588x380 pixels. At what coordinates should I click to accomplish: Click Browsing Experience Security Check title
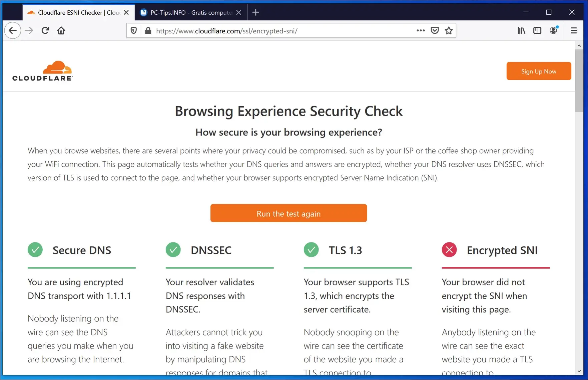(x=289, y=111)
